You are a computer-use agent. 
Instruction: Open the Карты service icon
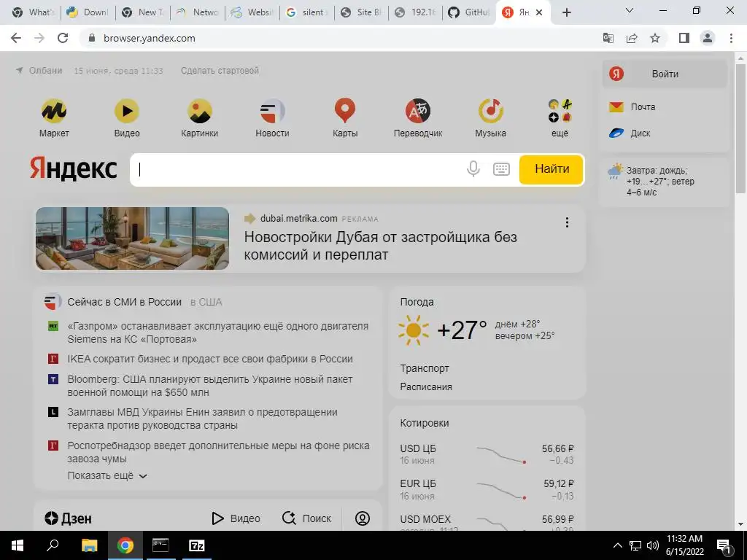[345, 111]
